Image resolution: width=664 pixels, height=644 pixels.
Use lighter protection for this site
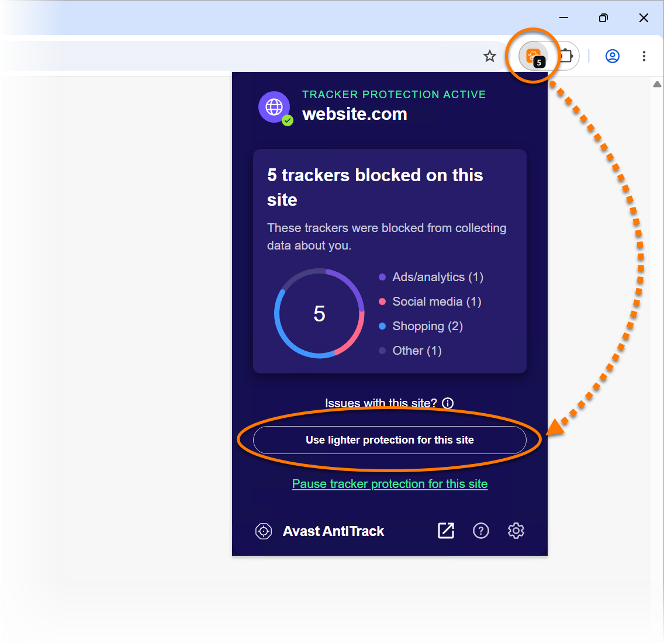tap(390, 440)
